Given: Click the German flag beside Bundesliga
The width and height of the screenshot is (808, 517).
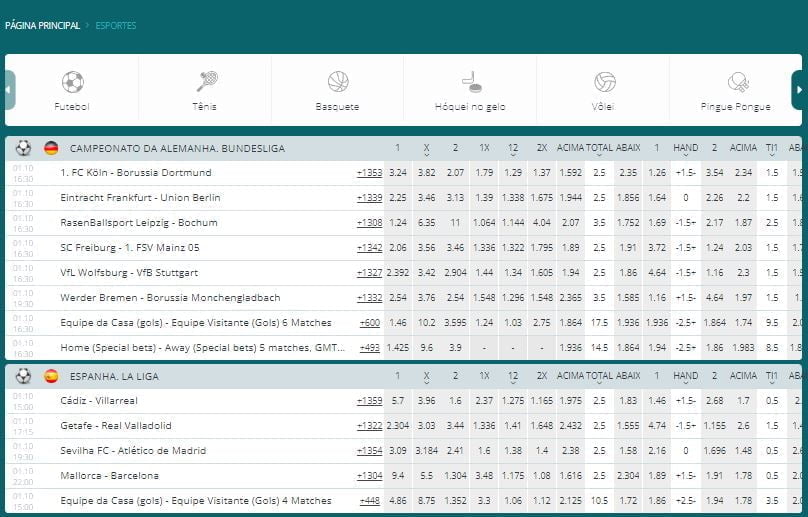Looking at the screenshot, I should click(51, 148).
